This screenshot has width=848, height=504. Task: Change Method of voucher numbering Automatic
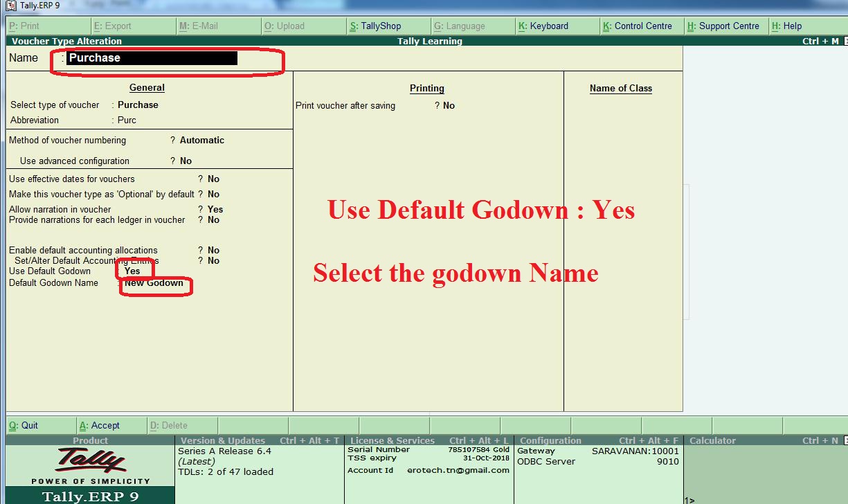(x=202, y=141)
